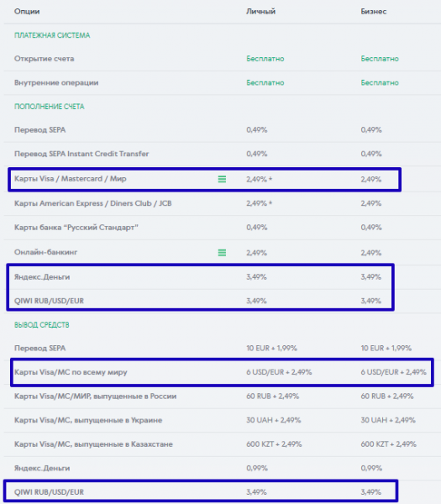Screen dimensions: 441x504
Task: Open details icon beside Карты Visa / Mastercard / Мир
Action: pos(222,179)
